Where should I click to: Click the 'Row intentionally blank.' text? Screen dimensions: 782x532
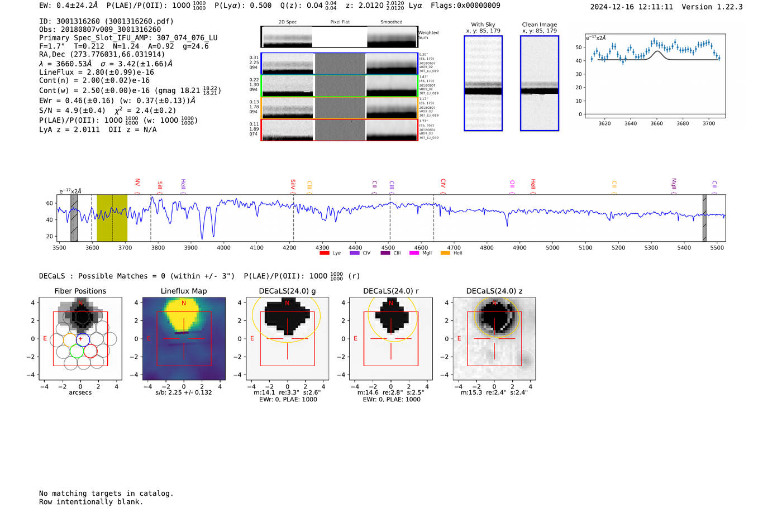(x=91, y=502)
